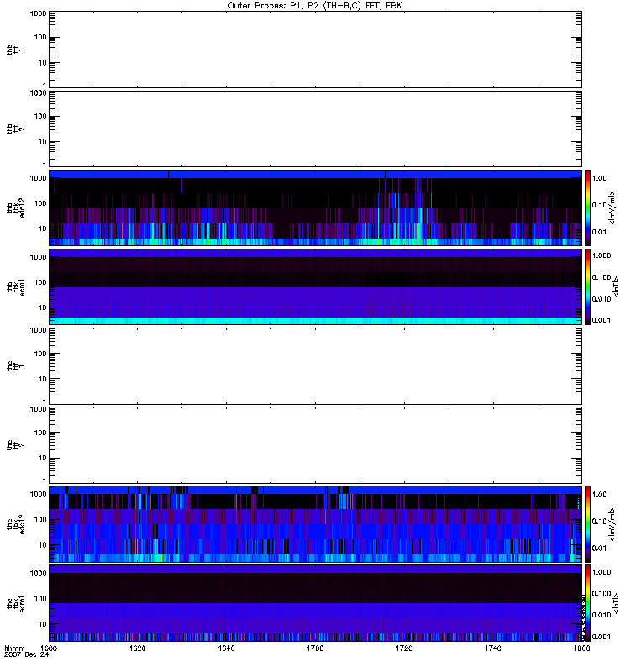
Task: Click the '1620' time axis label
Action: (x=137, y=648)
